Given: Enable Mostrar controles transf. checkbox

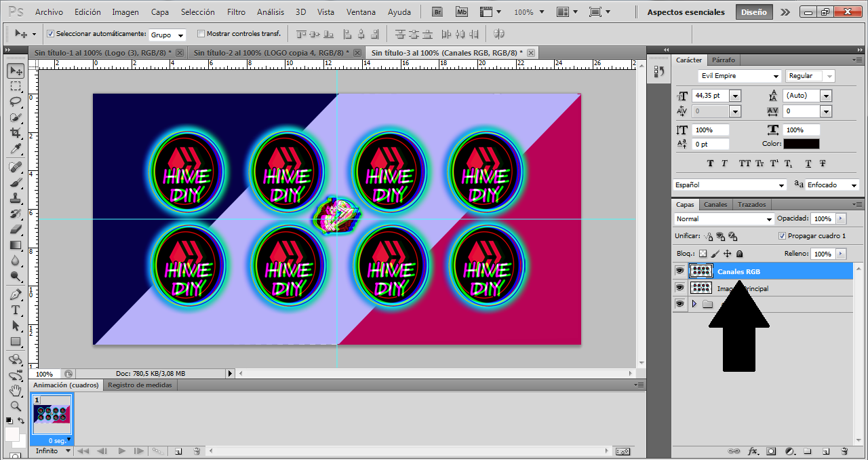Looking at the screenshot, I should 201,33.
